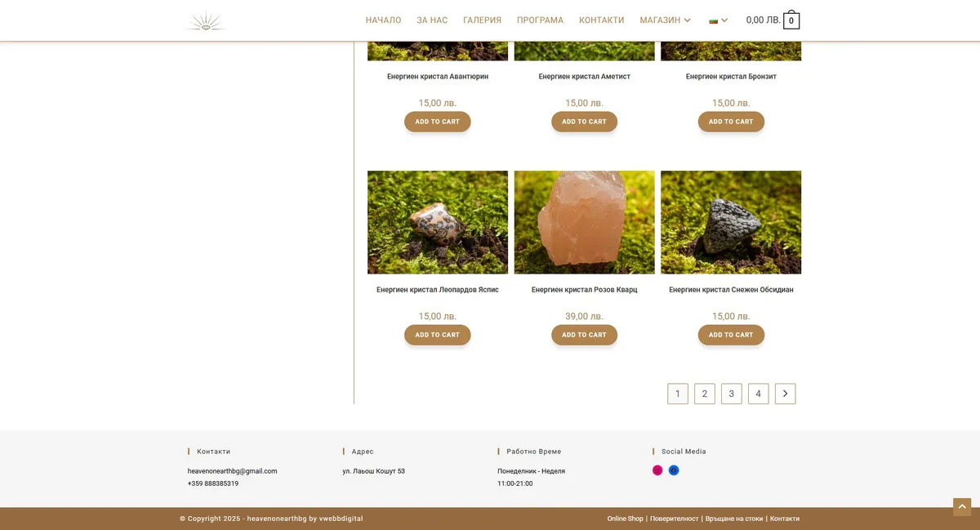Open the shopping cart icon

tap(791, 20)
